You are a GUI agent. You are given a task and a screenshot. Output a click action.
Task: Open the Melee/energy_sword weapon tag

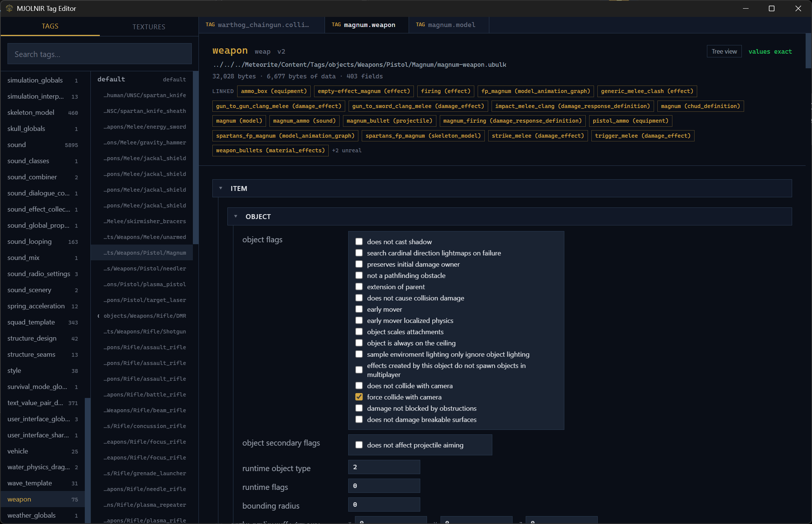click(x=142, y=127)
